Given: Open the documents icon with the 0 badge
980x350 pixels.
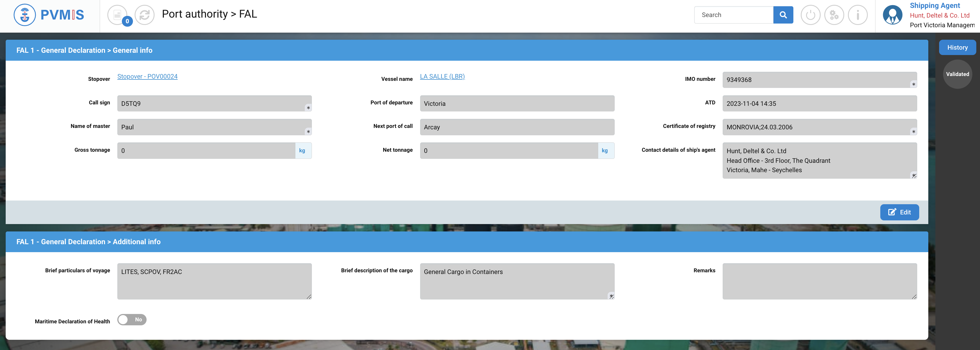Looking at the screenshot, I should pos(118,15).
